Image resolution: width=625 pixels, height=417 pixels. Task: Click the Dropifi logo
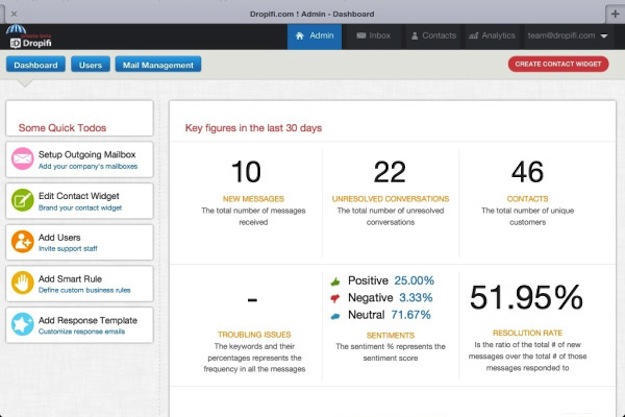[x=29, y=37]
